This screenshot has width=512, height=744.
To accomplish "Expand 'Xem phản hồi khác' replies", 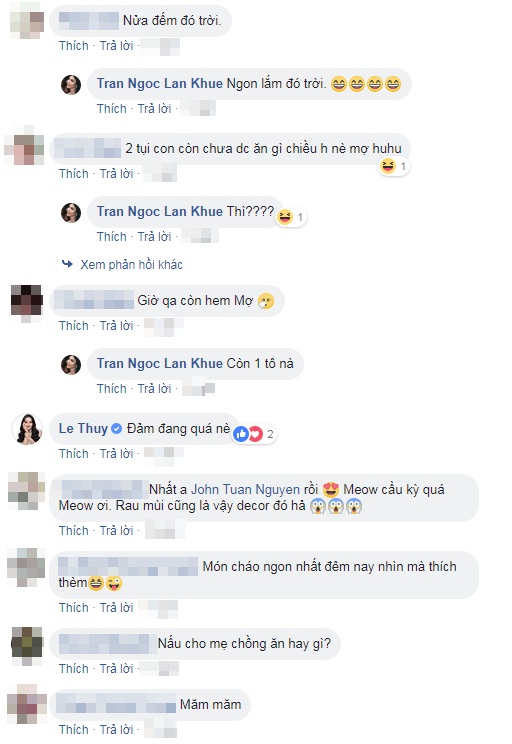I will point(131,264).
